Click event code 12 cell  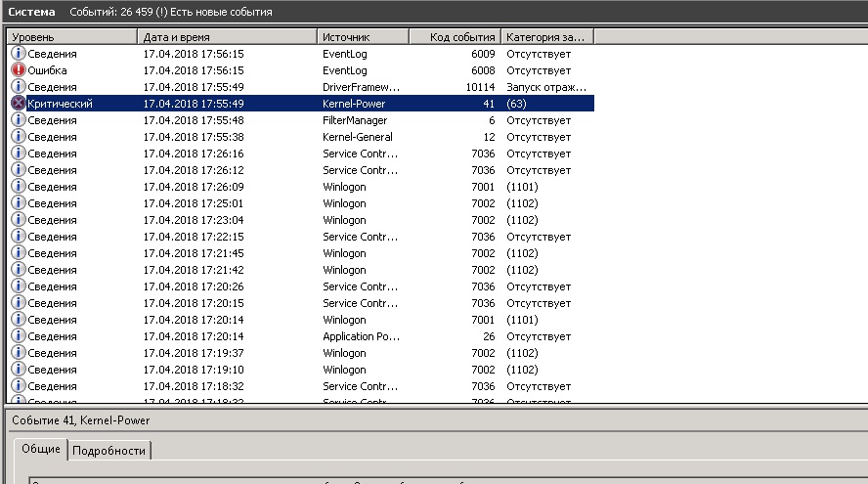coord(489,137)
